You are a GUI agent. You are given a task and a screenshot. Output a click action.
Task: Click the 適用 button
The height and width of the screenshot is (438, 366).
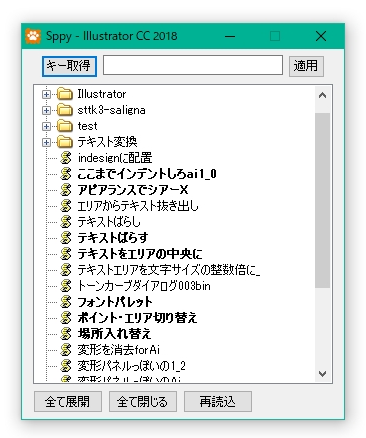tap(306, 66)
